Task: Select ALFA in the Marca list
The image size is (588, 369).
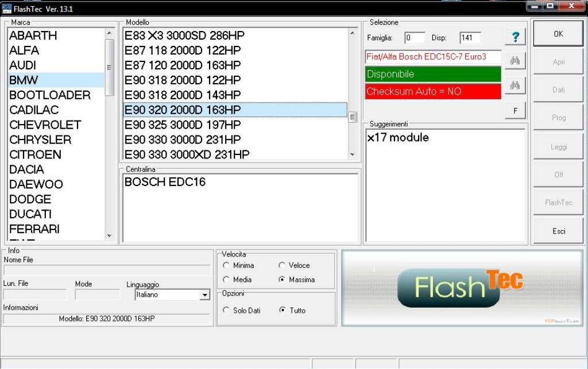Action: [x=56, y=50]
